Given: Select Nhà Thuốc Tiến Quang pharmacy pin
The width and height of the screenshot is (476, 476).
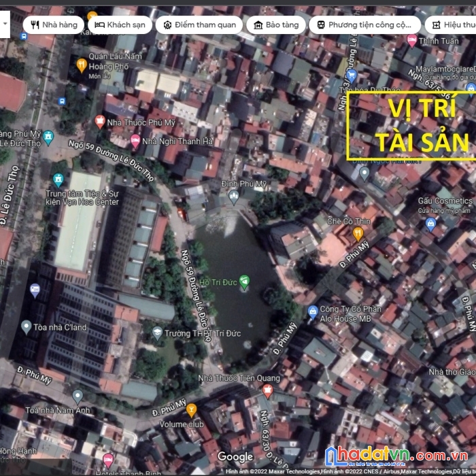Looking at the screenshot, I should pyautogui.click(x=267, y=391).
